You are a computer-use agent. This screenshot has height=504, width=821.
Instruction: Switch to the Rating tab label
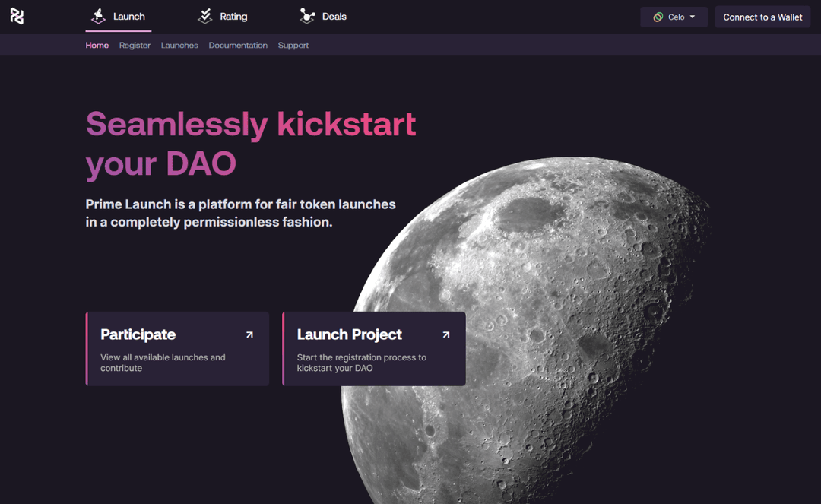(x=233, y=16)
